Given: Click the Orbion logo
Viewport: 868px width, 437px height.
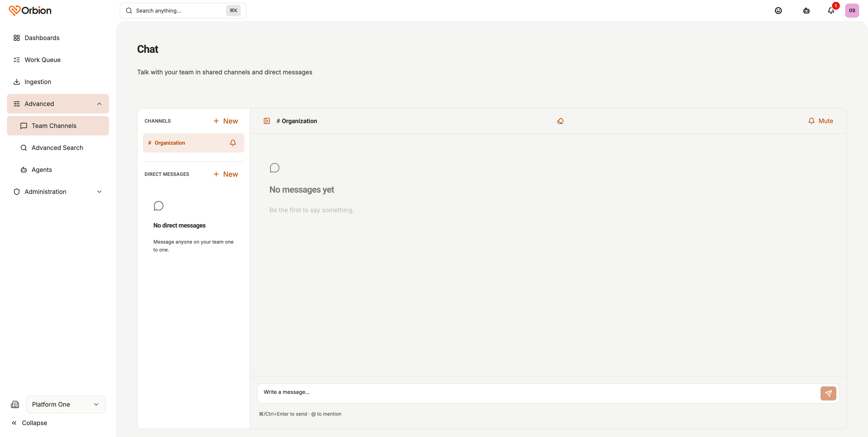Looking at the screenshot, I should click(30, 10).
